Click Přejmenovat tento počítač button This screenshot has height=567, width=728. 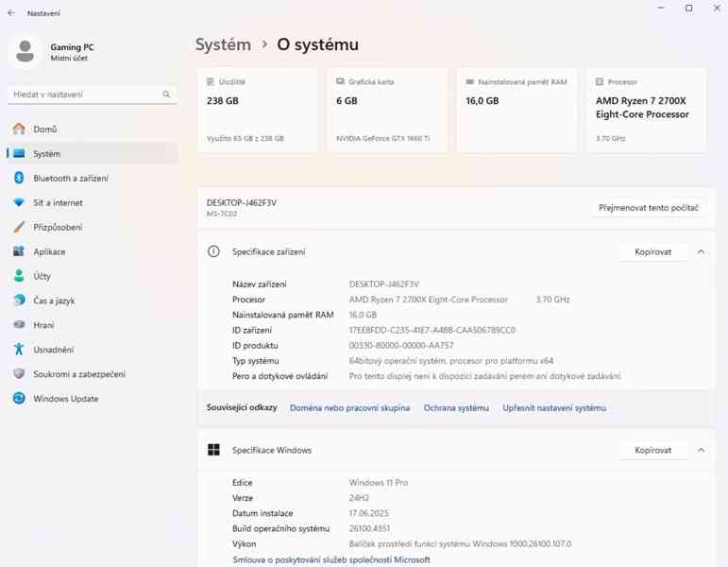pos(648,208)
